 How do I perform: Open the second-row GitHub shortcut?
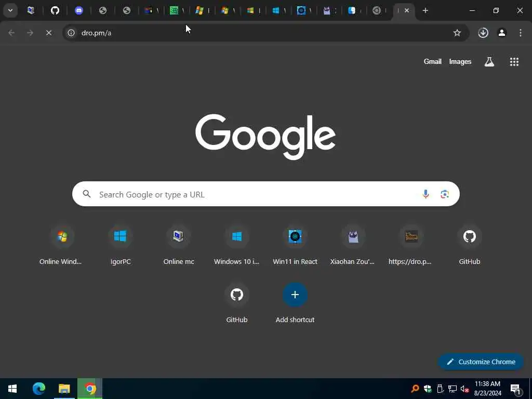click(237, 303)
